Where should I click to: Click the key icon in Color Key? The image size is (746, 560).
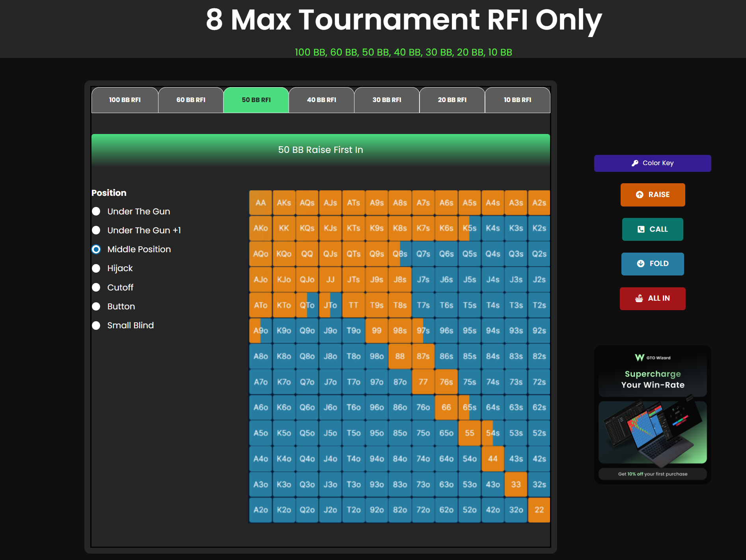635,163
